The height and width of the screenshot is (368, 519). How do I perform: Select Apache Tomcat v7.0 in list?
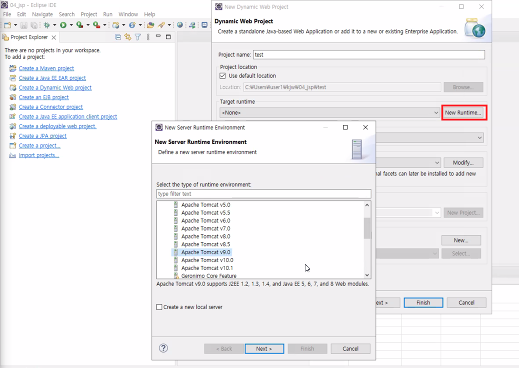pos(206,229)
